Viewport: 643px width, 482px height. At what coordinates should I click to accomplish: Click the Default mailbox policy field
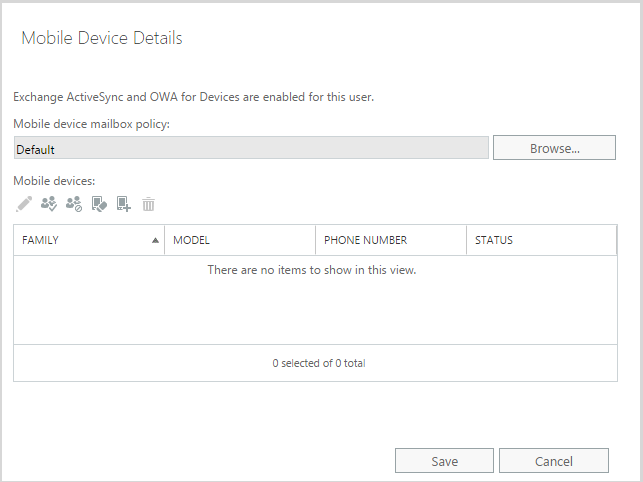click(251, 149)
